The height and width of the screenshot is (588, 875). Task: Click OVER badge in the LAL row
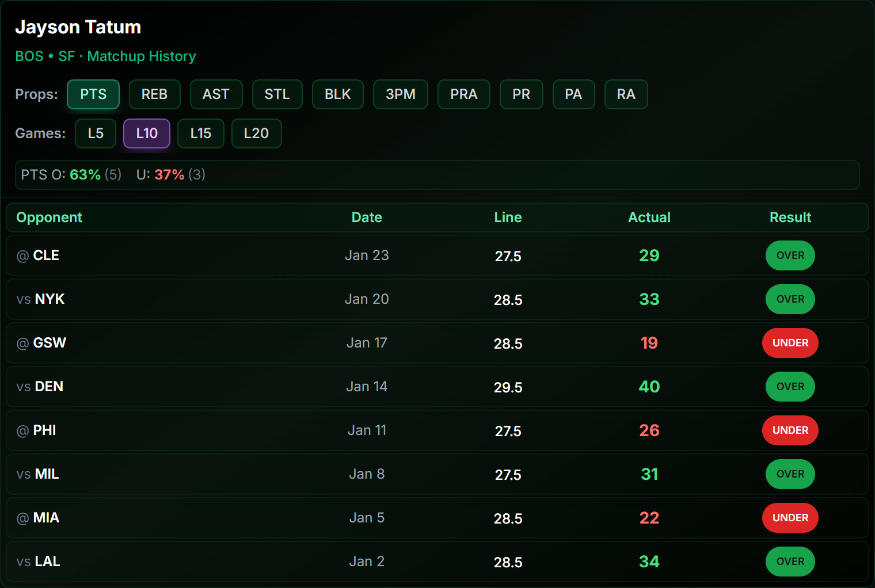790,562
